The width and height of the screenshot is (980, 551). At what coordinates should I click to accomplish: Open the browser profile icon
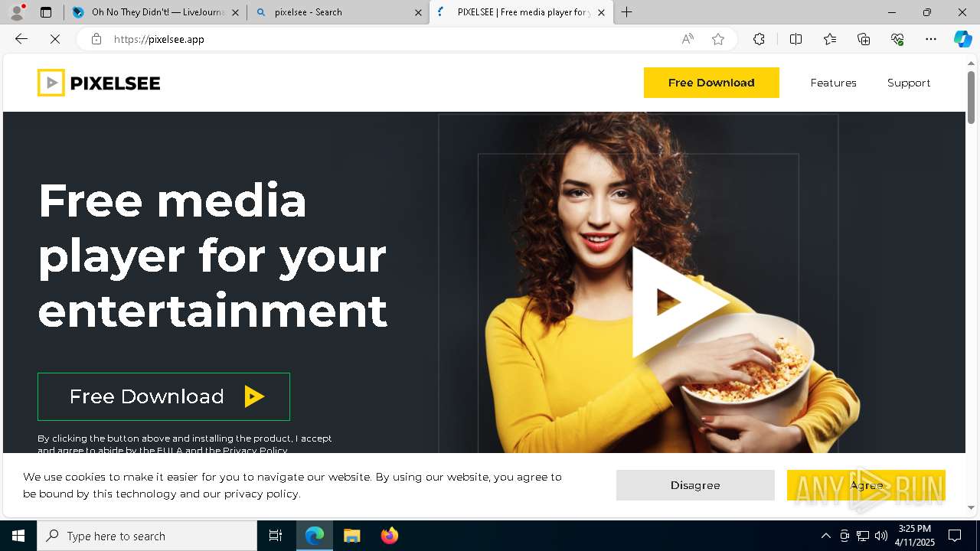pos(17,12)
